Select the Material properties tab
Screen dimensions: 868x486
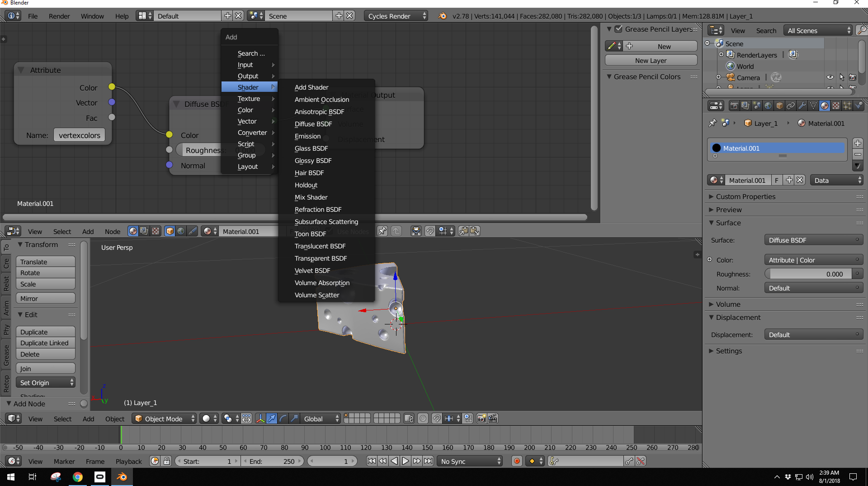click(x=825, y=105)
